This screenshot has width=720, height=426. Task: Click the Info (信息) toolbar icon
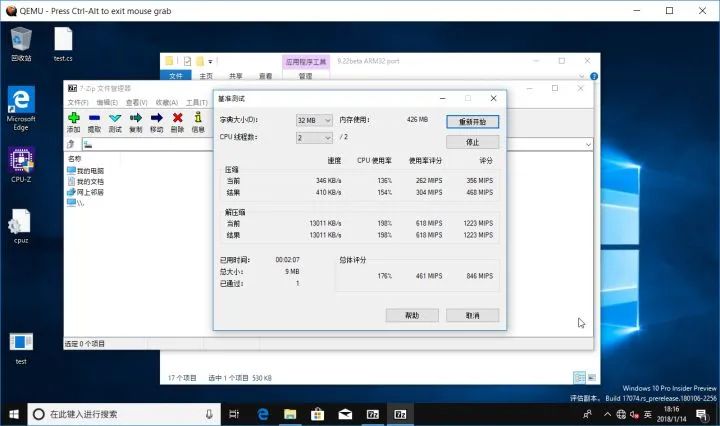[x=198, y=123]
